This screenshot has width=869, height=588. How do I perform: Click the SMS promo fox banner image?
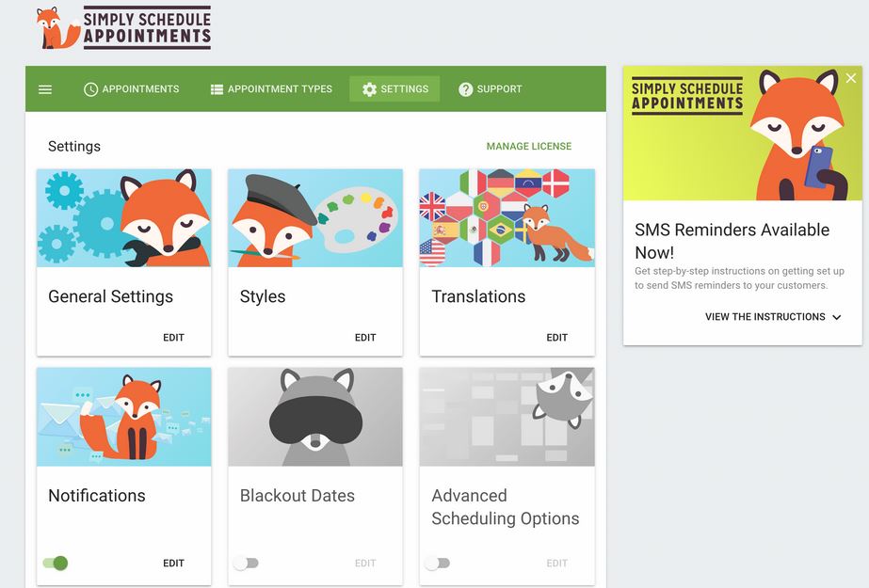(x=743, y=134)
